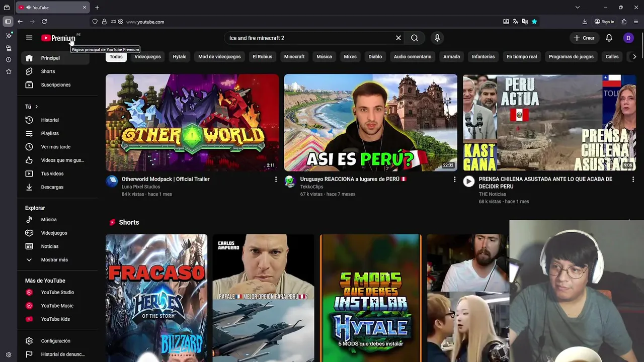The width and height of the screenshot is (644, 362).
Task: Open a new browser tab
Action: click(x=97, y=8)
